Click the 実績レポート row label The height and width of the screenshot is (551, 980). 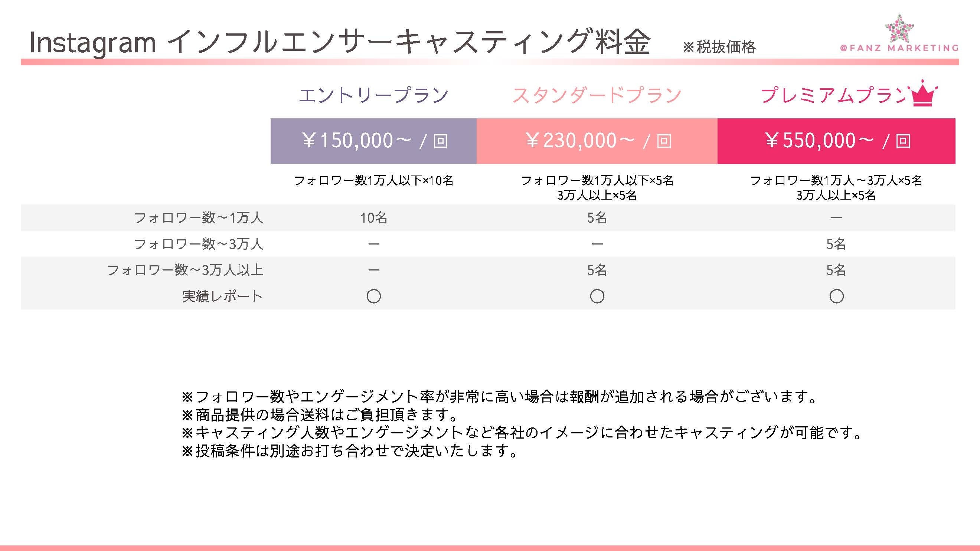coord(222,296)
